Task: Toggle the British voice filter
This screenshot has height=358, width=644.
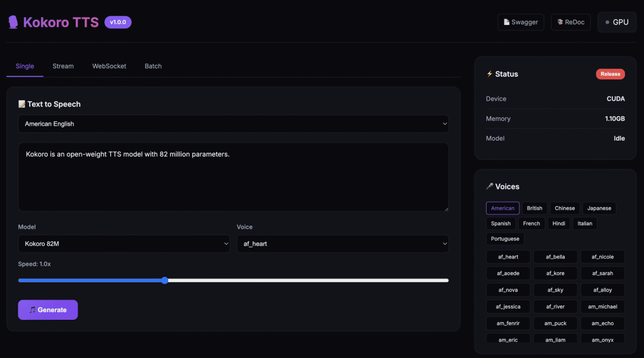Action: point(534,208)
